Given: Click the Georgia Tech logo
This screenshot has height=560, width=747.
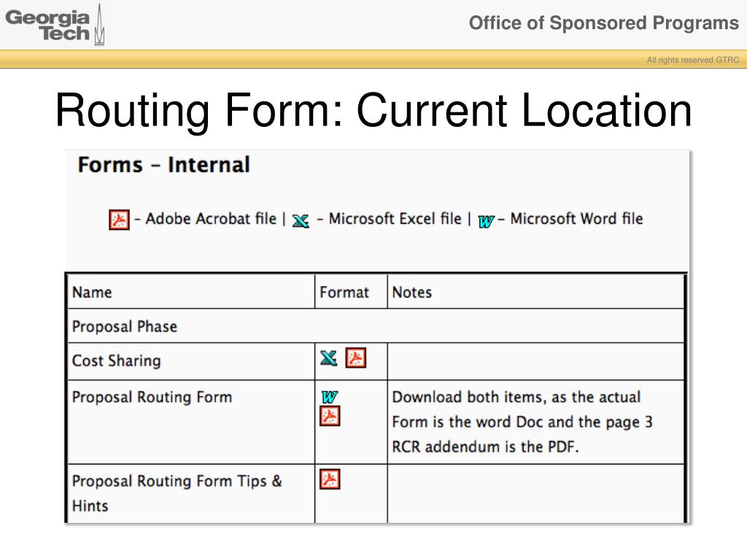Looking at the screenshot, I should pyautogui.click(x=55, y=25).
